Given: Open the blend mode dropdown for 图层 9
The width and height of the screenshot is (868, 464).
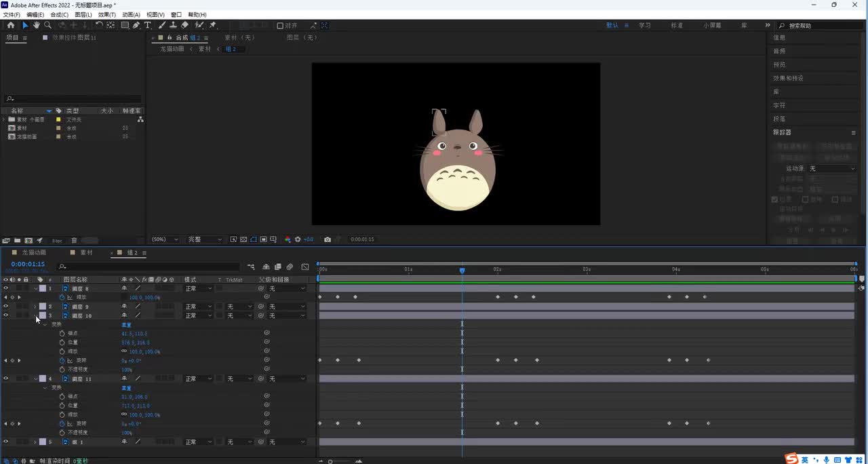Looking at the screenshot, I should (198, 307).
